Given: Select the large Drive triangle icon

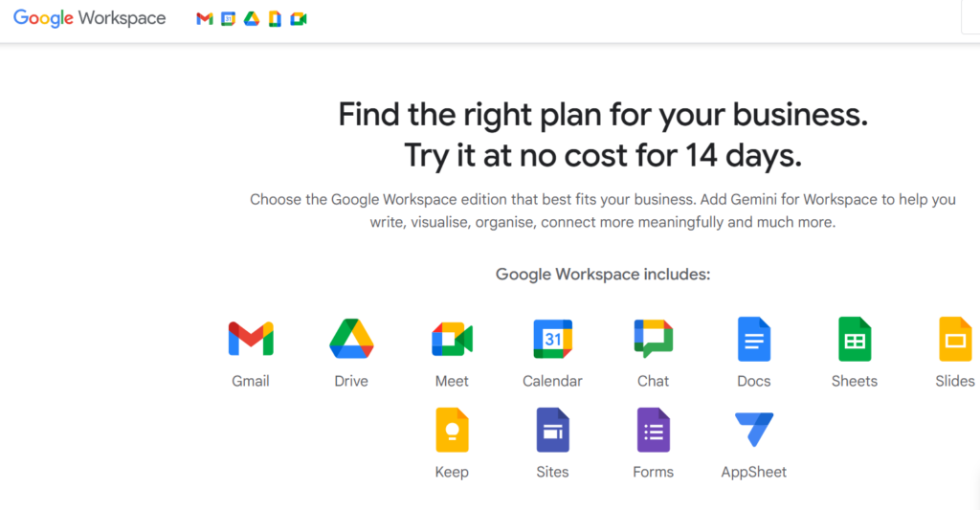Looking at the screenshot, I should pyautogui.click(x=351, y=339).
